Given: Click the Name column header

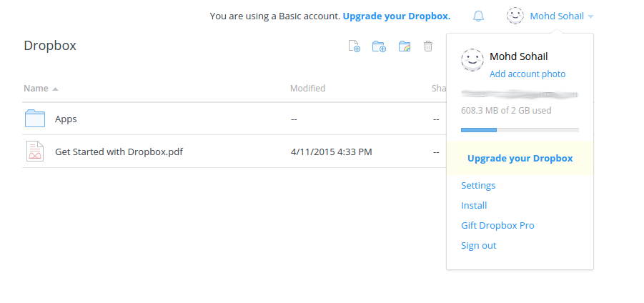Looking at the screenshot, I should 36,89.
